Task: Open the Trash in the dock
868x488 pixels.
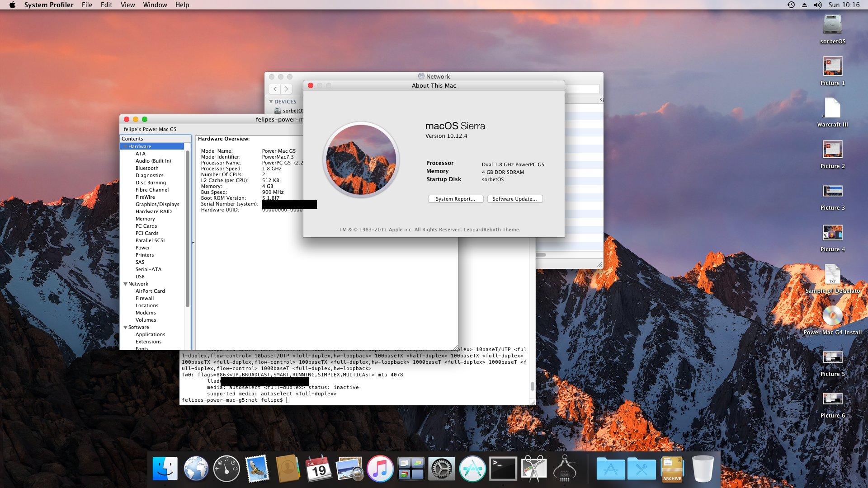Action: [x=703, y=469]
